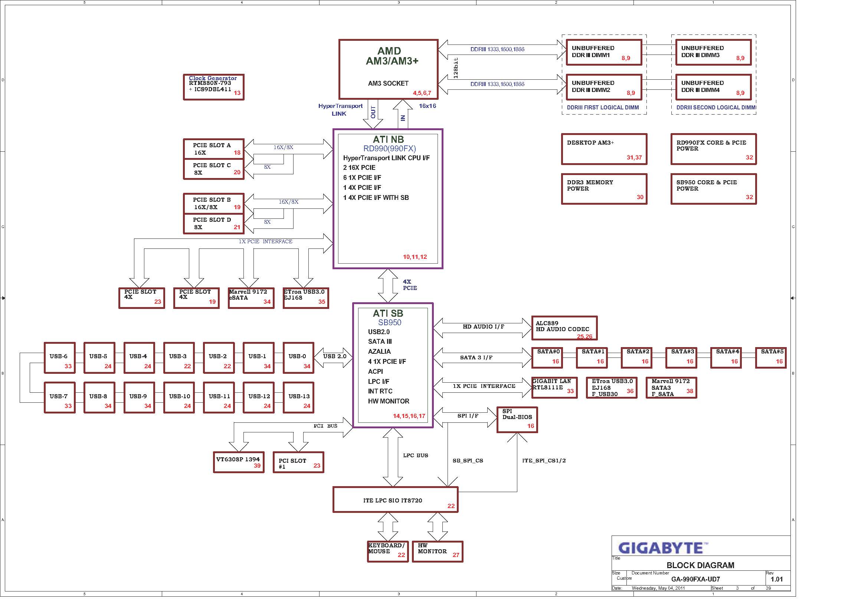Click the DDR3 MEMORY POWER block

click(x=604, y=189)
